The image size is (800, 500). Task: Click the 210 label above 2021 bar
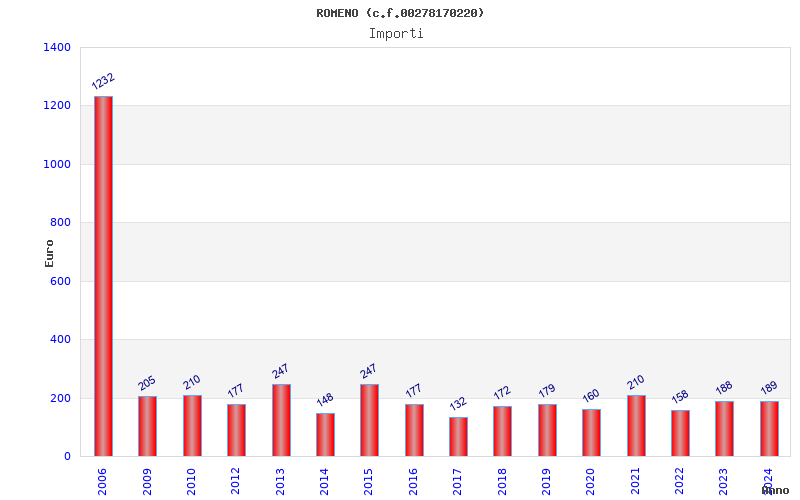636,382
